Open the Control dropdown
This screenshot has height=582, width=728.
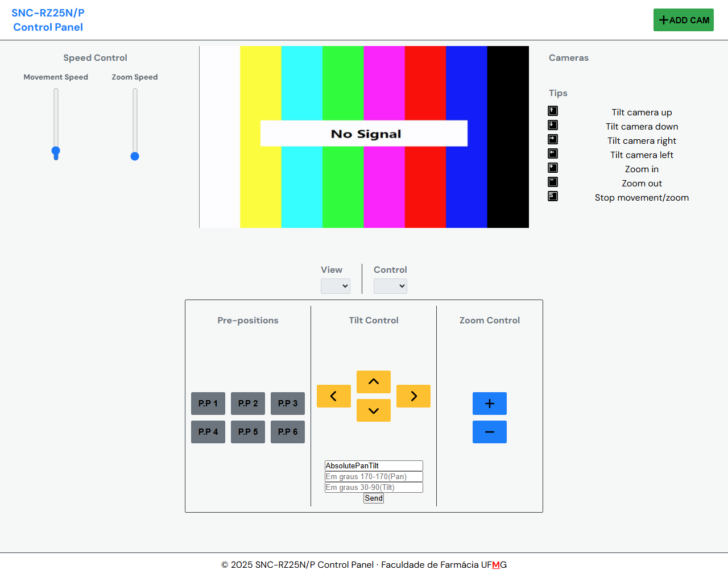tap(390, 286)
